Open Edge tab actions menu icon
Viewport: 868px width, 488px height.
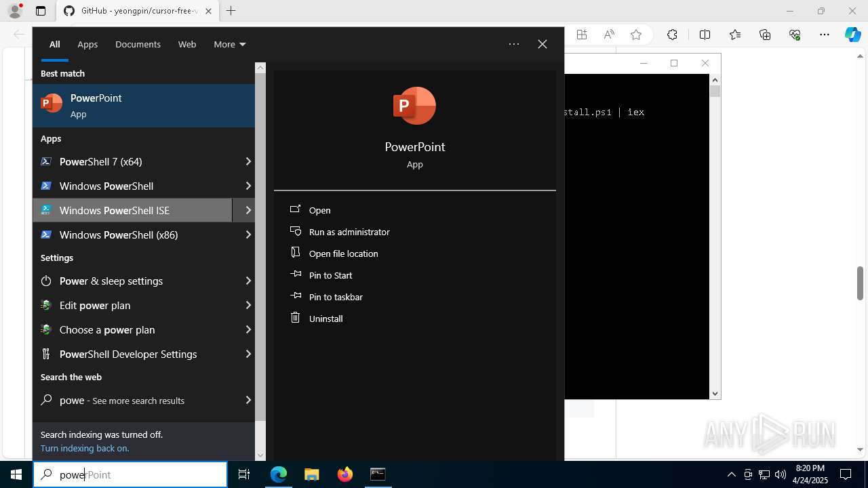pos(41,11)
